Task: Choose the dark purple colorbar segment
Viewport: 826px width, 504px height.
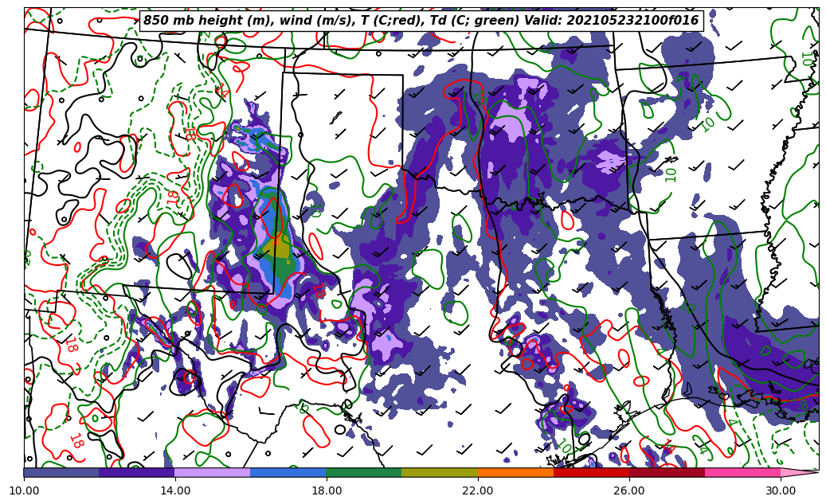Action: click(x=137, y=472)
